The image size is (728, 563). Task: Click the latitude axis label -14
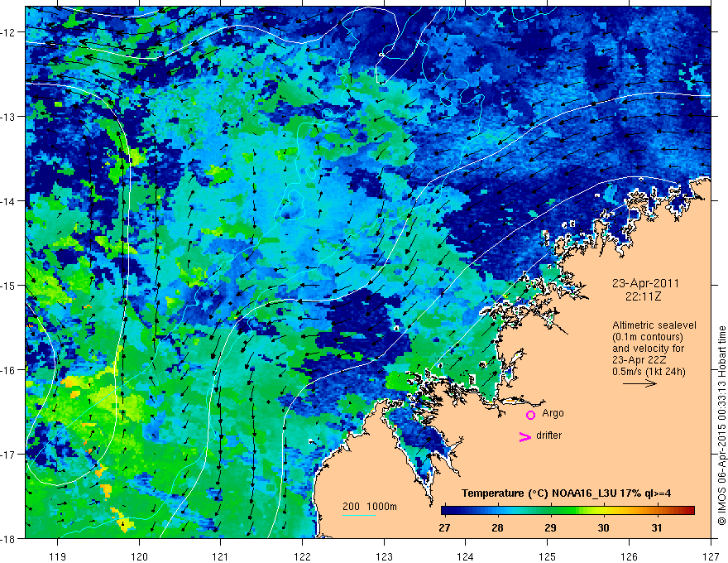[8, 201]
